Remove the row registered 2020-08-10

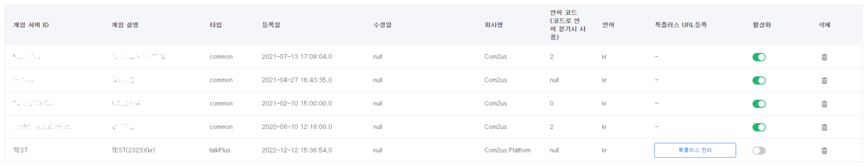coord(824,127)
